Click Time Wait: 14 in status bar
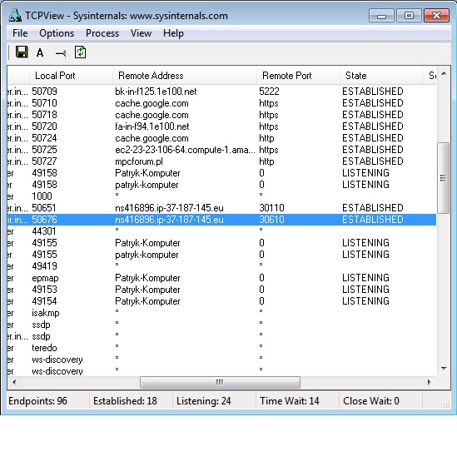The height and width of the screenshot is (476, 457). [x=290, y=401]
